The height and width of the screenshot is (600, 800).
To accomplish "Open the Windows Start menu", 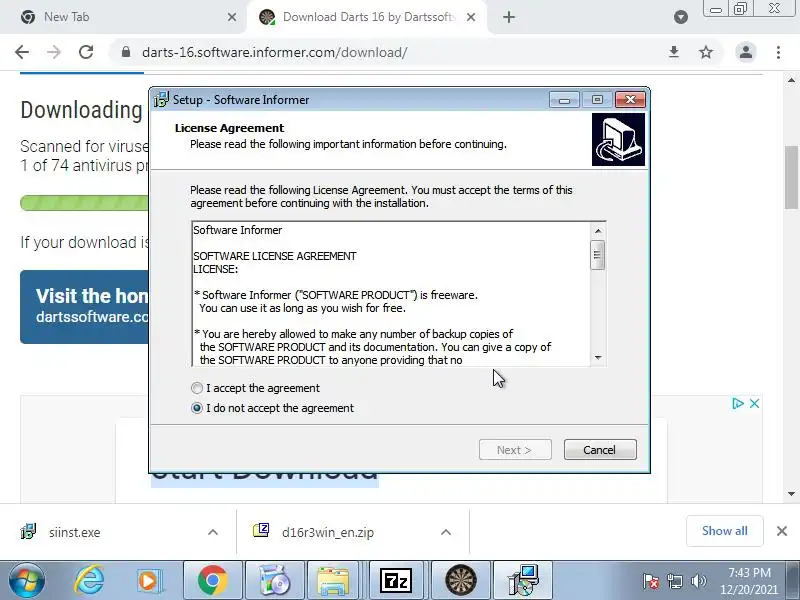I will coord(27,581).
